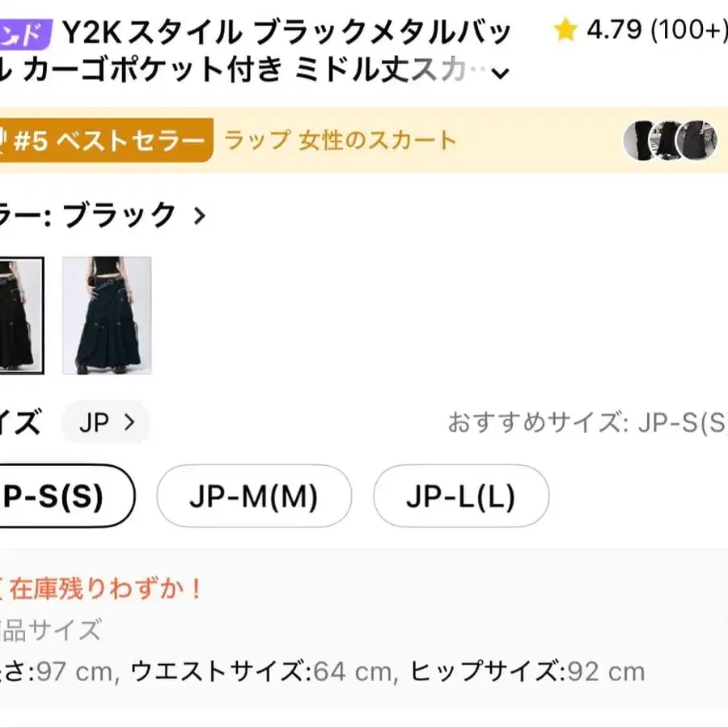Select the JP-M(M) size option

[254, 496]
